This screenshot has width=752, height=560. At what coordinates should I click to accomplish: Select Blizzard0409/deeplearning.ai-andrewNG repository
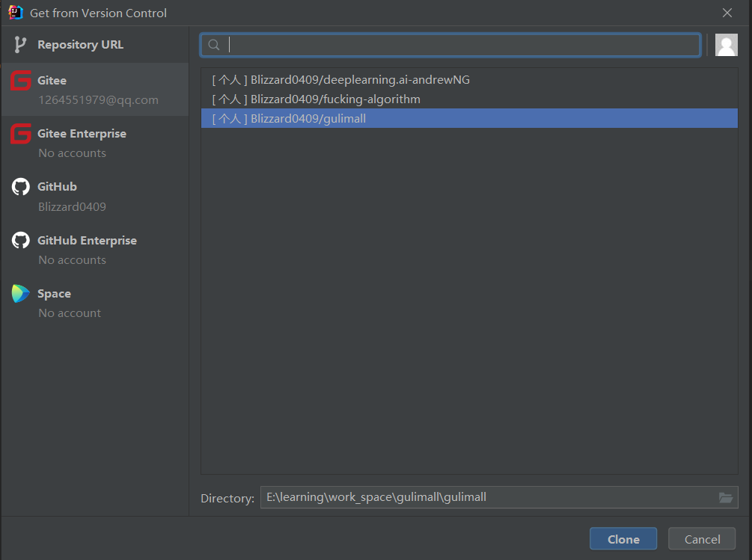(469, 79)
